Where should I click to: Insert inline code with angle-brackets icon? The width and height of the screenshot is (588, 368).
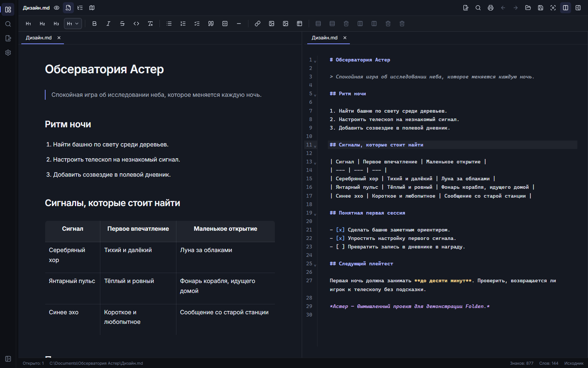136,24
